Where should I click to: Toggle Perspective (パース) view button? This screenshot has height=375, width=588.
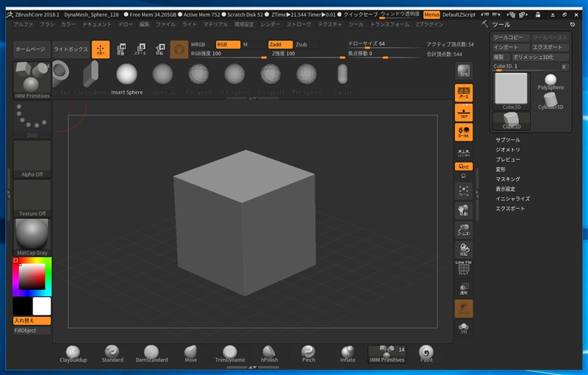pos(464,93)
